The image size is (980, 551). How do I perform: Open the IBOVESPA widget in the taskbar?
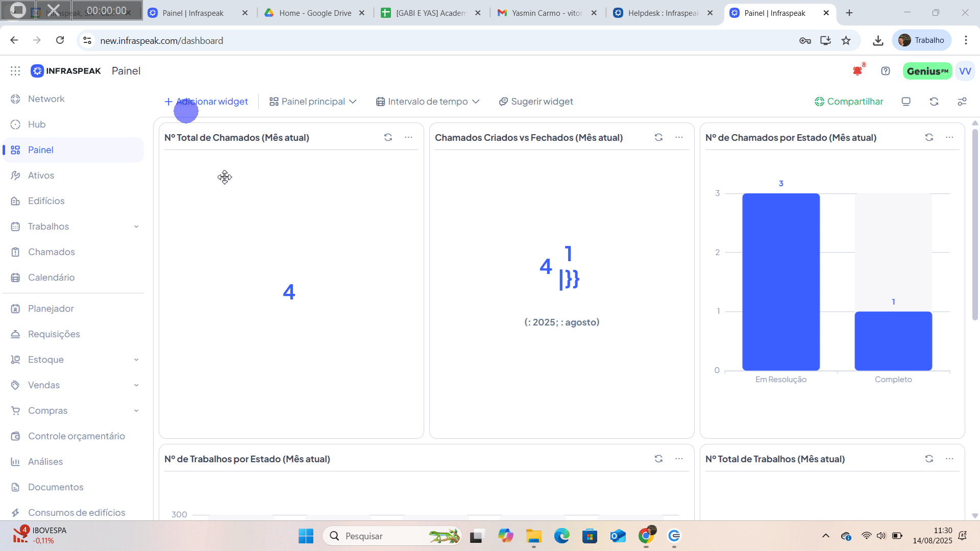40,536
